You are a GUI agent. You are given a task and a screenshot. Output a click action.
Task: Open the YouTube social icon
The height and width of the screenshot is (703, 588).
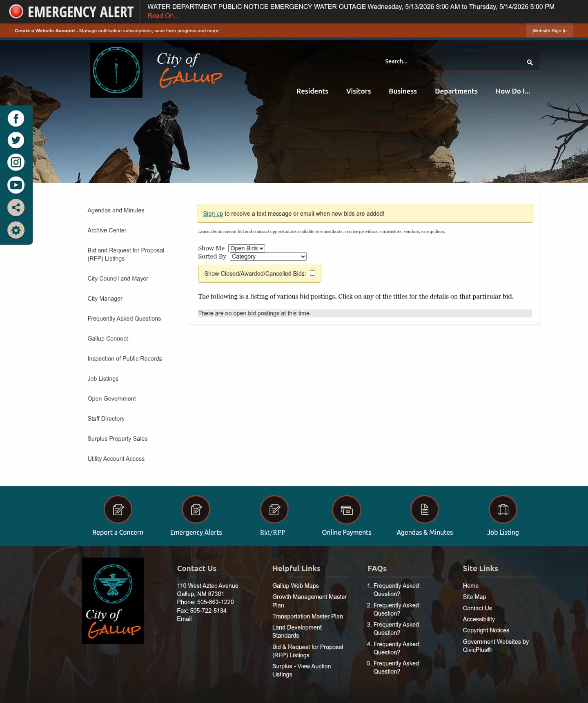16,185
